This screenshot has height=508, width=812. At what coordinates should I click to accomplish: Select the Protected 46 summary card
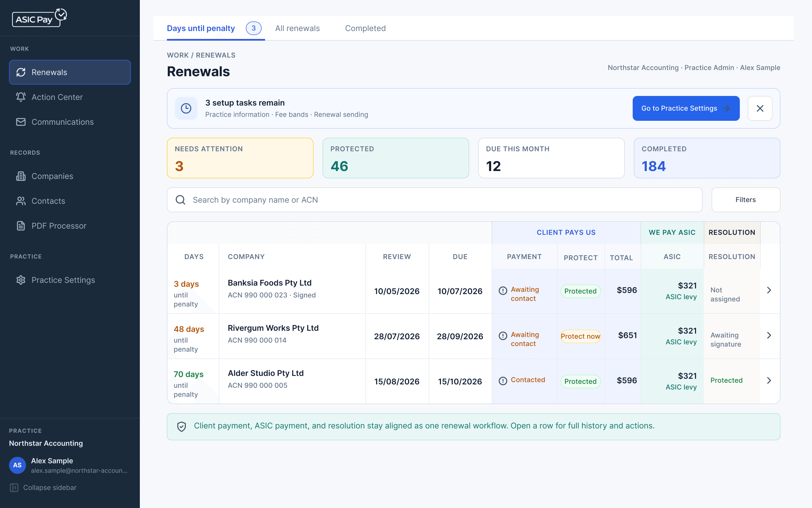coord(396,158)
